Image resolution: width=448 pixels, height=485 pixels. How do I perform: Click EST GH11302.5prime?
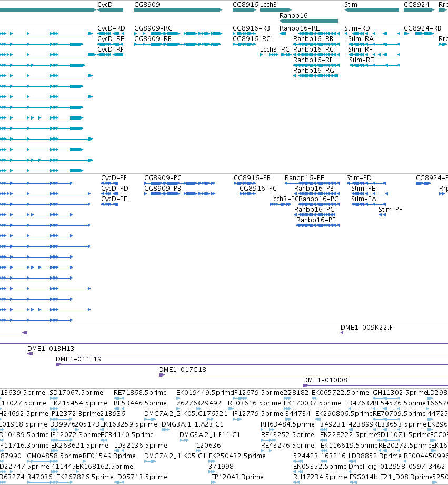(x=386, y=399)
